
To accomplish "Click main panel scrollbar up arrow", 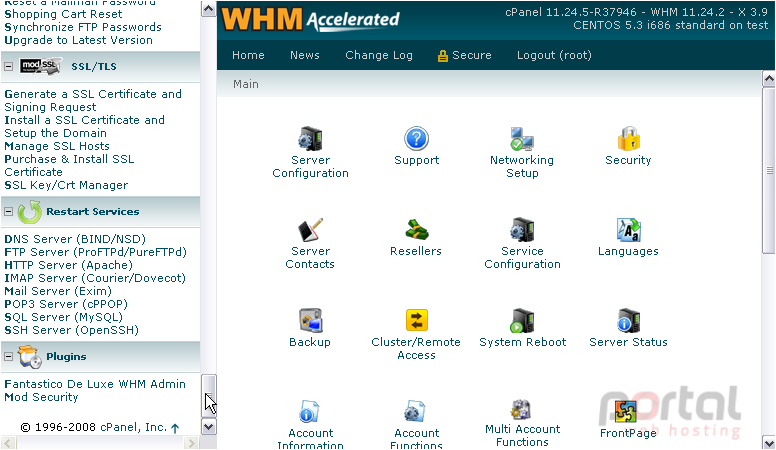I will (769, 79).
